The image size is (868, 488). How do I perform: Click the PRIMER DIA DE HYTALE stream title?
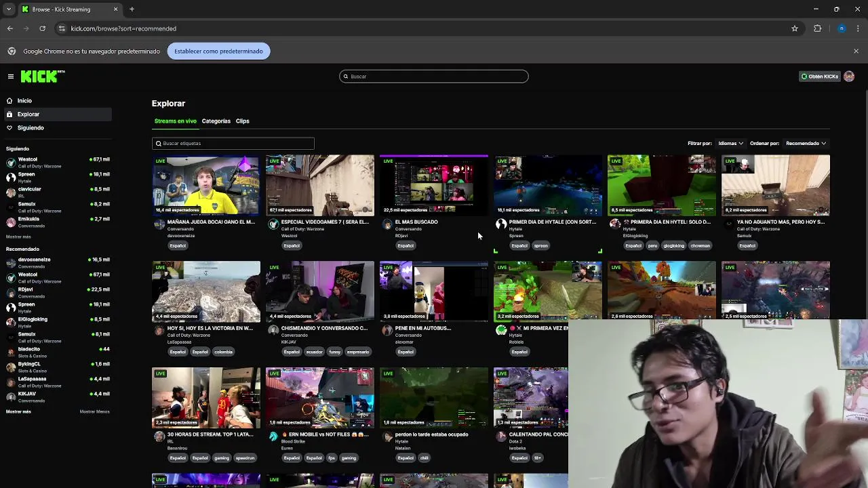tap(553, 222)
